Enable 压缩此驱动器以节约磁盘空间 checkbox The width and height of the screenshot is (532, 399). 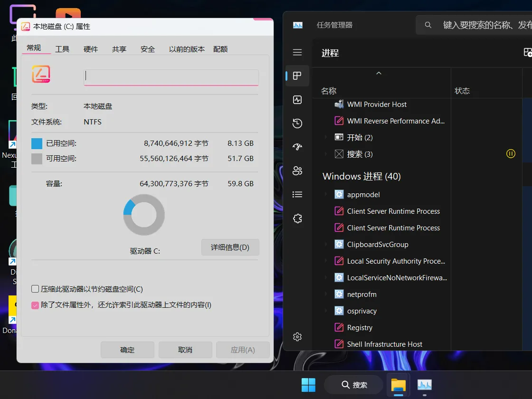[35, 288]
